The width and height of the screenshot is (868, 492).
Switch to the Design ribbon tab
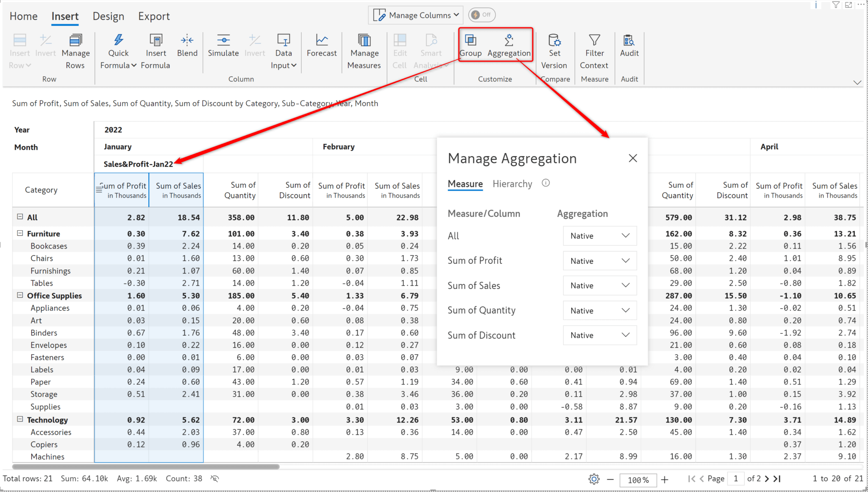pos(108,16)
